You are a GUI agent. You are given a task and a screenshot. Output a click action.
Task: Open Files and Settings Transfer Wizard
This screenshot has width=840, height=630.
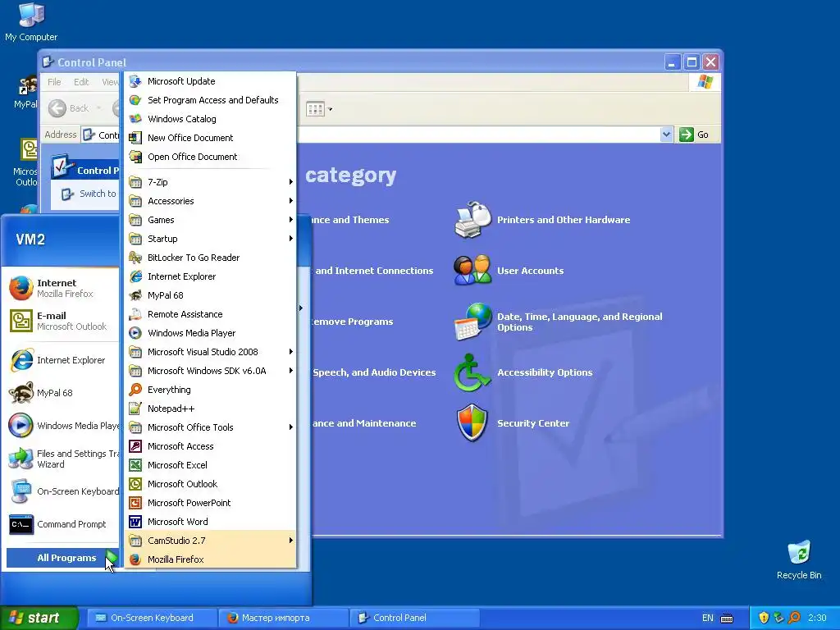coord(63,459)
